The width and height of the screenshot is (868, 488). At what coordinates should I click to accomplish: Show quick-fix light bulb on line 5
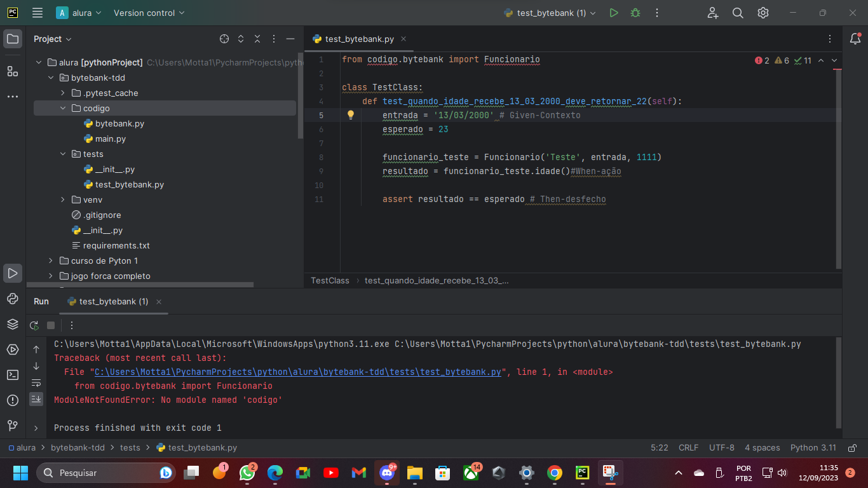pos(350,115)
